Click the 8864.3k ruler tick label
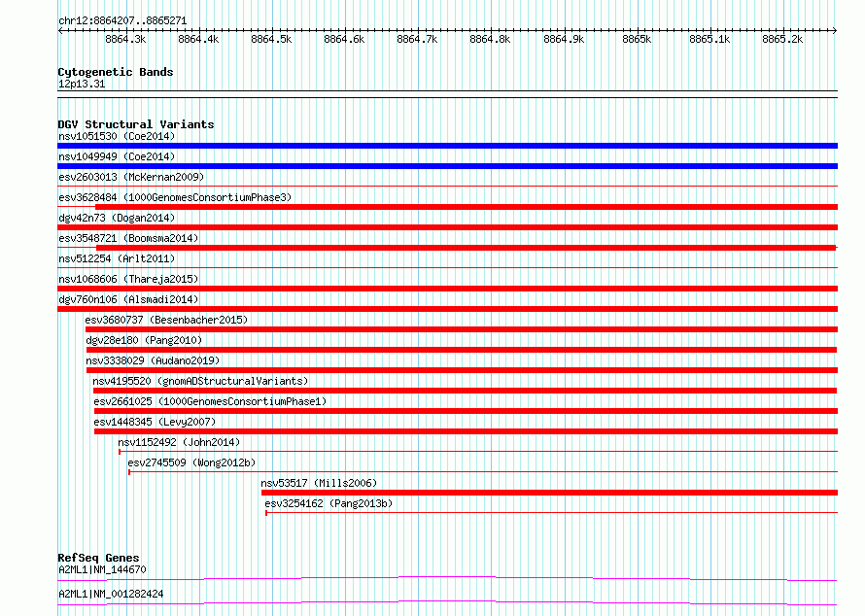 [125, 39]
